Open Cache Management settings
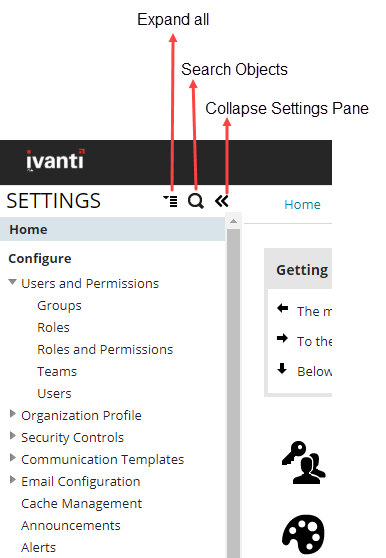This screenshot has width=386, height=558. (x=81, y=504)
